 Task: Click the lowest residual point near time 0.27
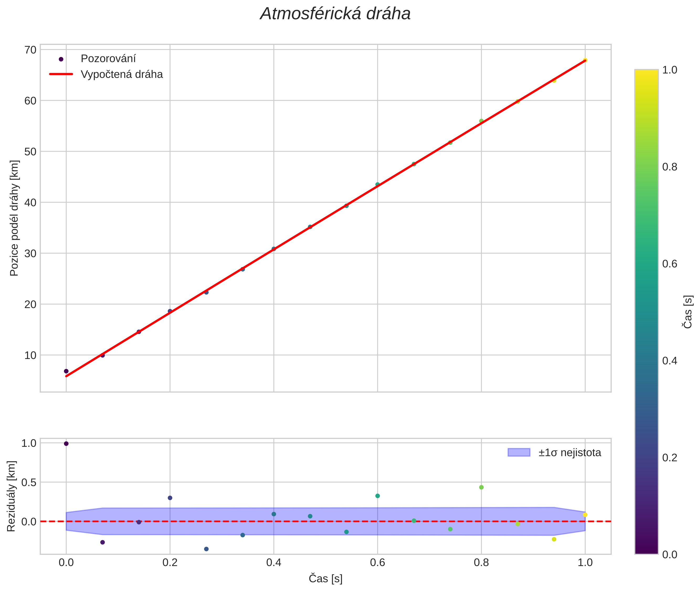(x=207, y=549)
